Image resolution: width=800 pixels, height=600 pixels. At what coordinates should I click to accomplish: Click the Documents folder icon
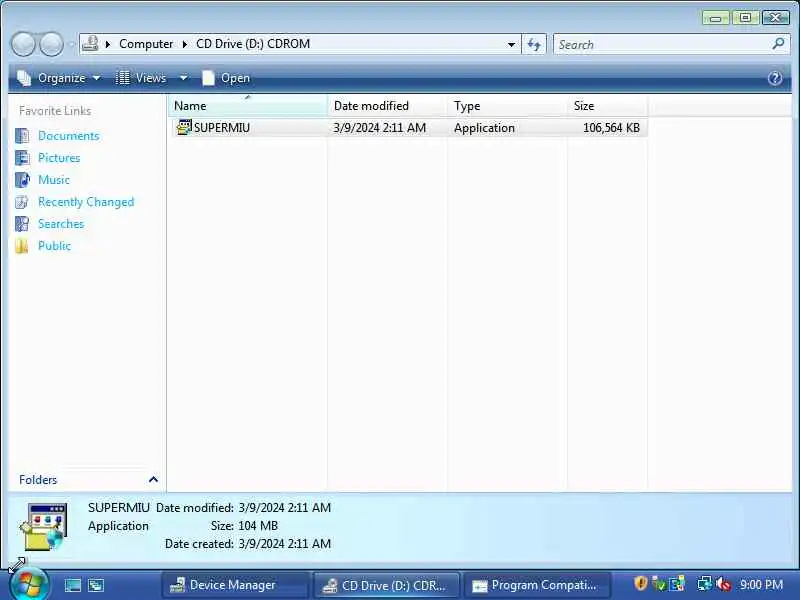coord(22,136)
